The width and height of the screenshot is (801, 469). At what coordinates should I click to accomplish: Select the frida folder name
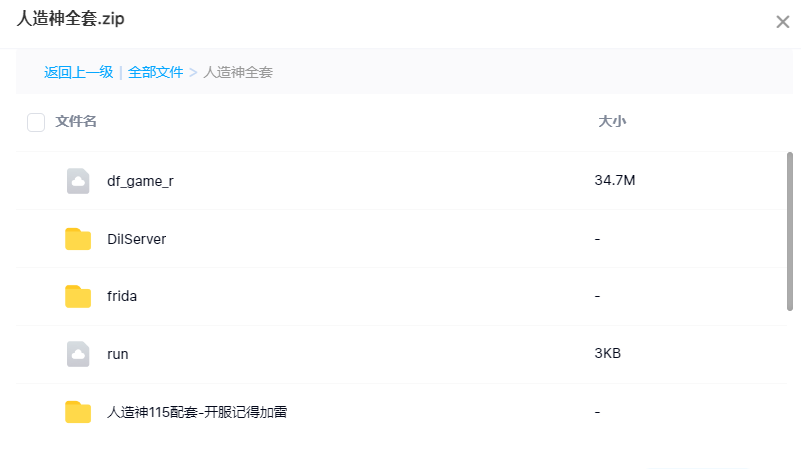[x=122, y=296]
